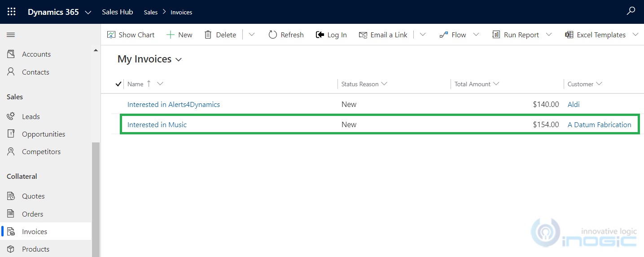Open Competitors in the sidebar
This screenshot has width=644, height=257.
pos(41,151)
